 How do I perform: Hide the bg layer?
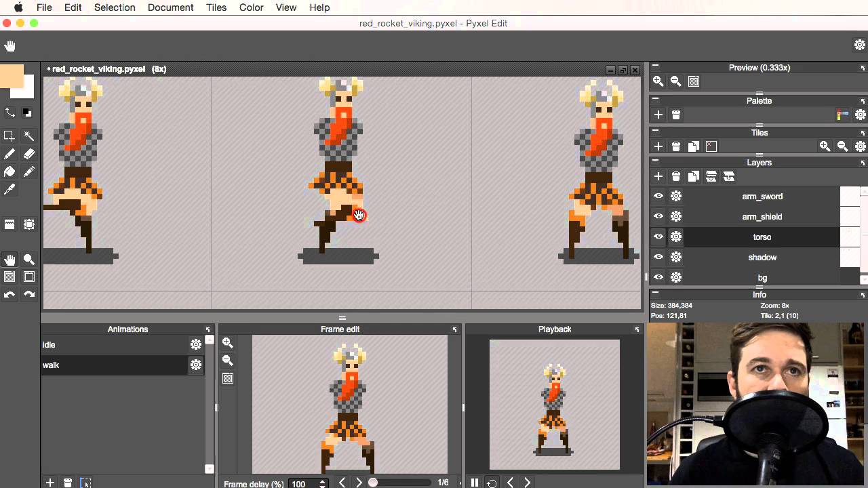[658, 277]
